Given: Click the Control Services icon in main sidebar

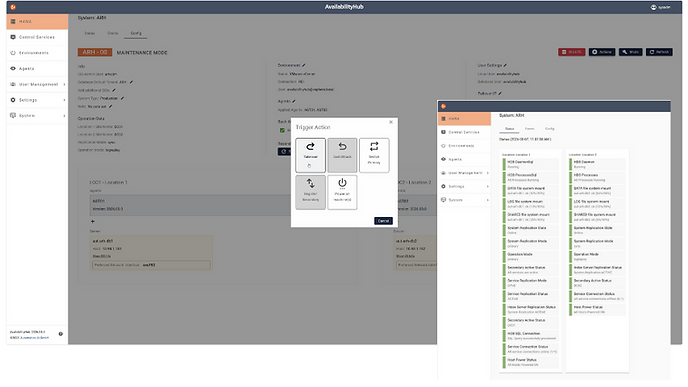Looking at the screenshot, I should point(13,37).
